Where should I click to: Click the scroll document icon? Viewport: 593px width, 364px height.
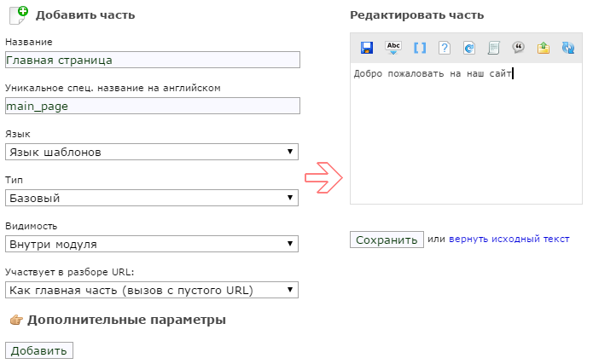(x=493, y=48)
